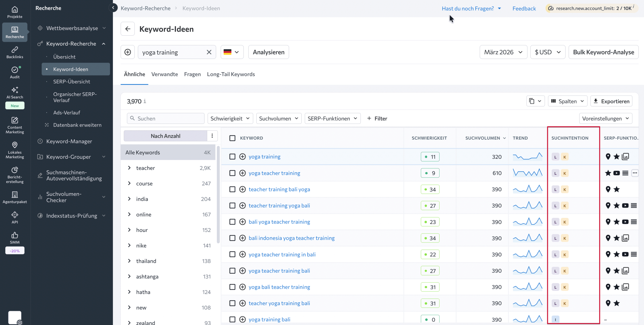Open the März 2026 date dropdown
Screen dimensions: 644x325
(x=503, y=52)
